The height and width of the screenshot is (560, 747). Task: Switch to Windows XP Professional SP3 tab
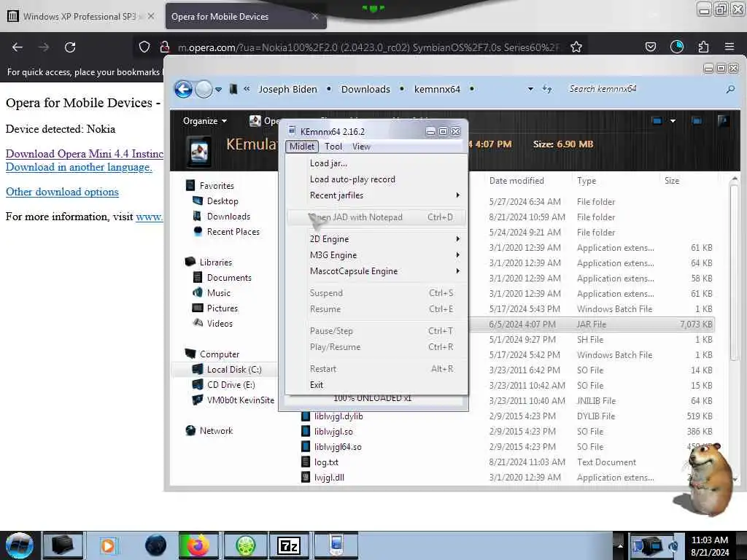point(80,17)
